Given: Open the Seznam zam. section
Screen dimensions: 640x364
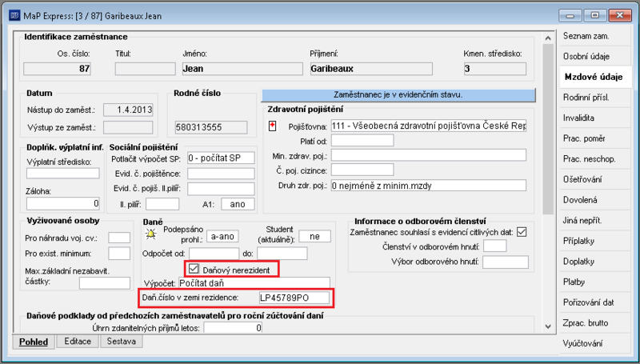Looking at the screenshot, I should click(595, 36).
